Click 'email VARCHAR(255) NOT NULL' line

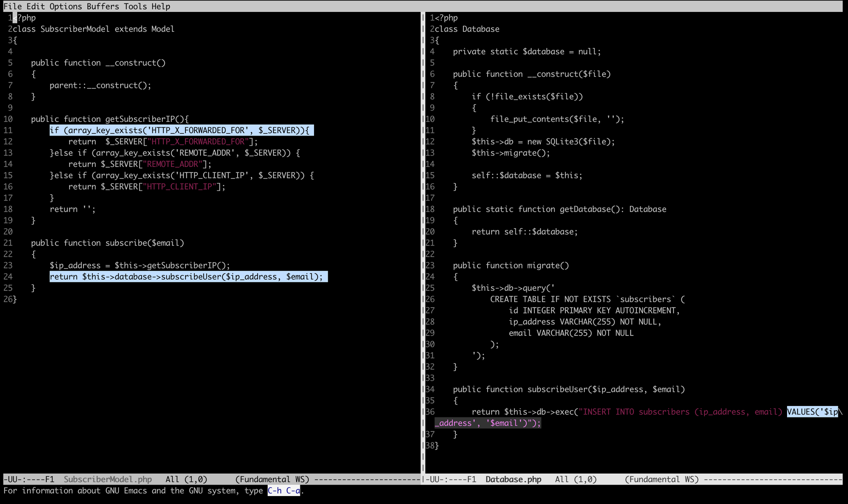(x=571, y=333)
